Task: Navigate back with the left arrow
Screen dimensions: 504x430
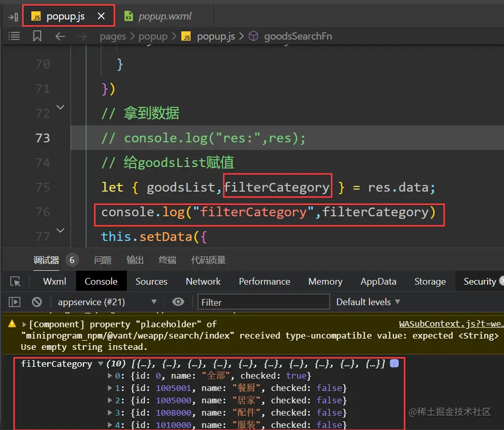Action: coord(60,36)
